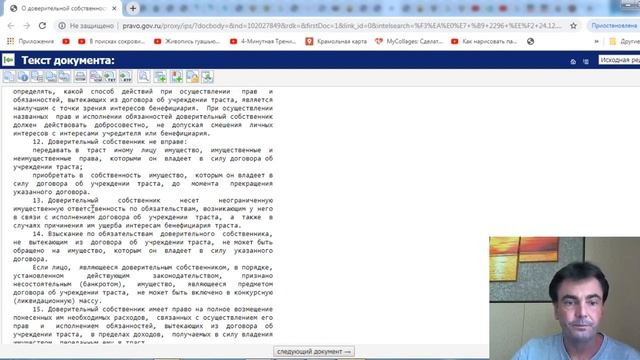Open bookmark 'В поисках сокрови...'
640x360 pixels.
pyautogui.click(x=111, y=41)
